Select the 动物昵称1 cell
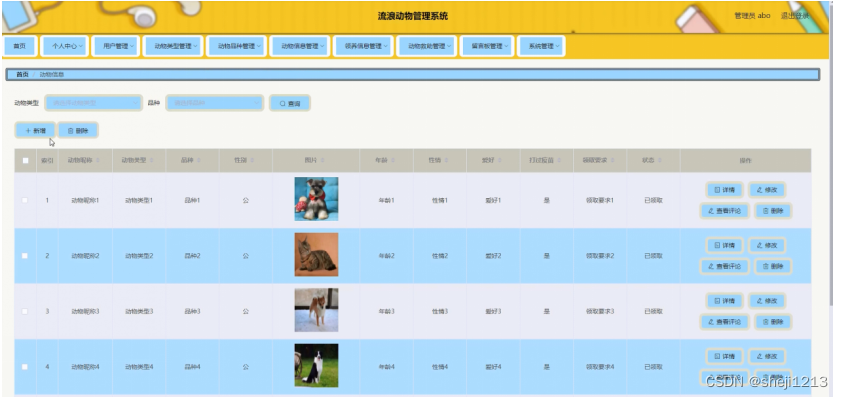Viewport: 843px width, 399px height. (85, 201)
